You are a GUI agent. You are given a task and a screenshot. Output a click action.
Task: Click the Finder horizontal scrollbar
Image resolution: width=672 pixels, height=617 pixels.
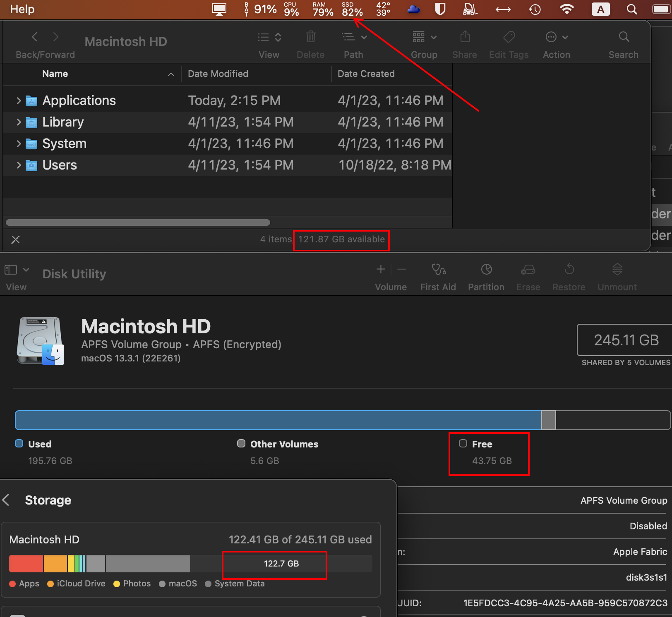(138, 222)
